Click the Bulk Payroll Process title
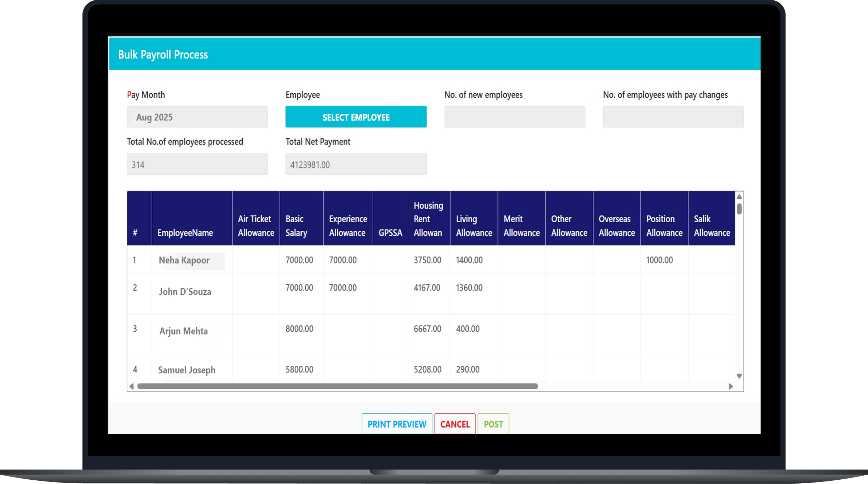 (163, 55)
